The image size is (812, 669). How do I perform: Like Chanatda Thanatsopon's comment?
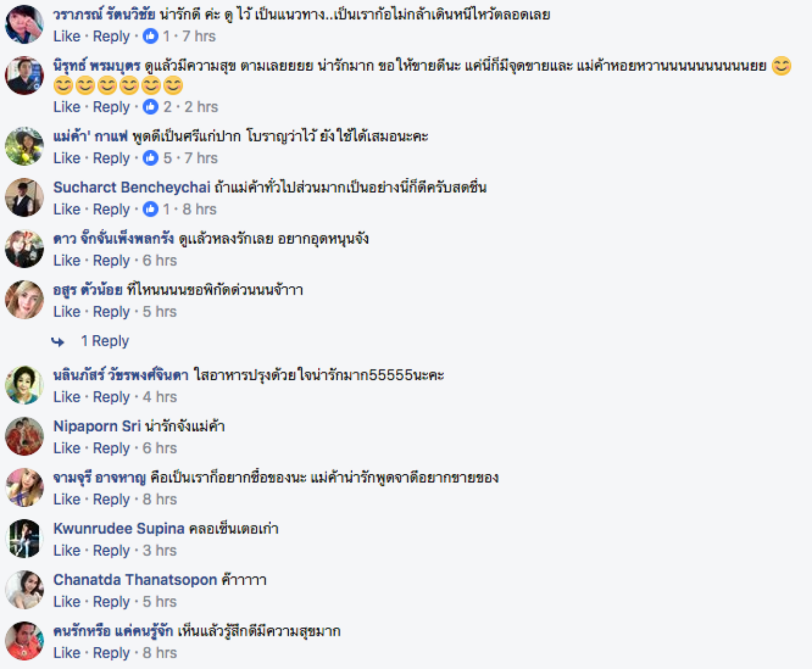click(67, 602)
